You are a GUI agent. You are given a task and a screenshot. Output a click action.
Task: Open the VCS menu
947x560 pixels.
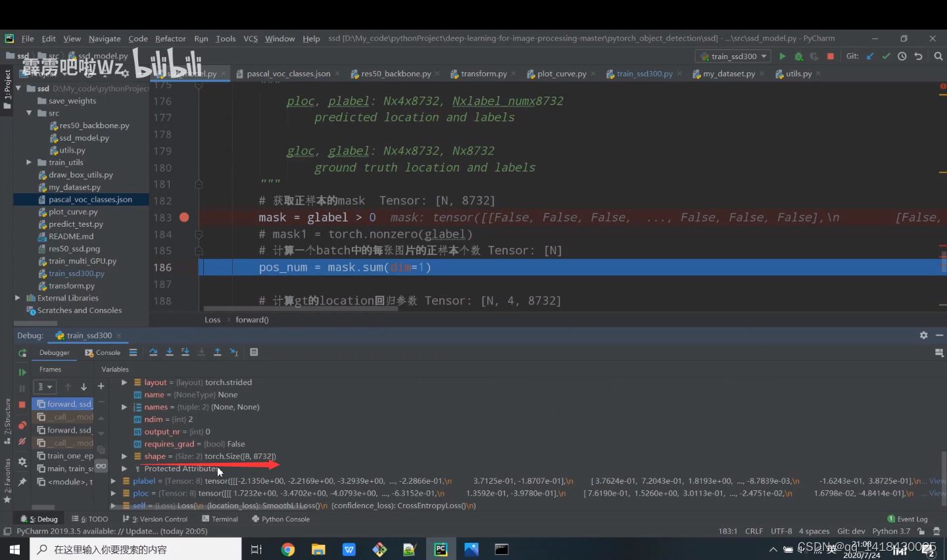coord(251,39)
